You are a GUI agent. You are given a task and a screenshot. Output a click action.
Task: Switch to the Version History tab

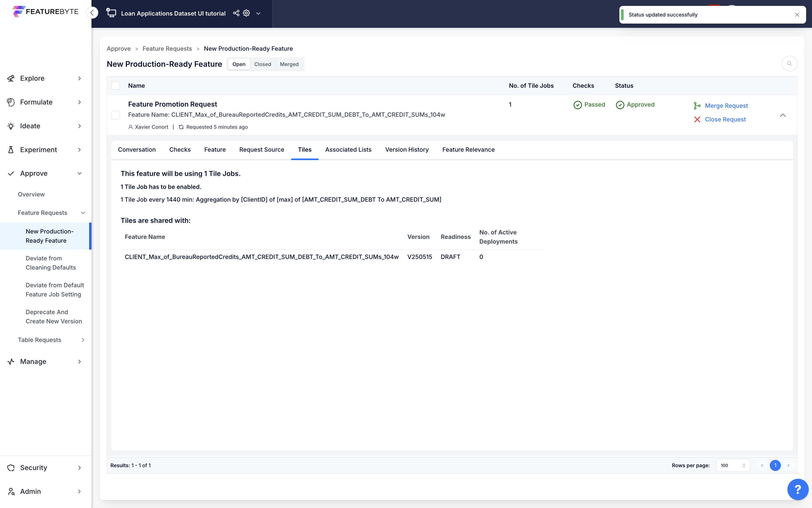[407, 150]
